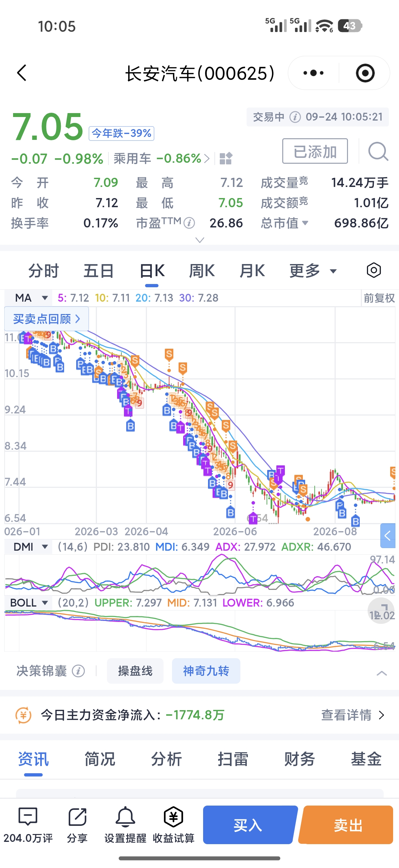The width and height of the screenshot is (399, 868).
Task: Tap the 成交量 volume value 14.24万手
Action: pyautogui.click(x=359, y=183)
